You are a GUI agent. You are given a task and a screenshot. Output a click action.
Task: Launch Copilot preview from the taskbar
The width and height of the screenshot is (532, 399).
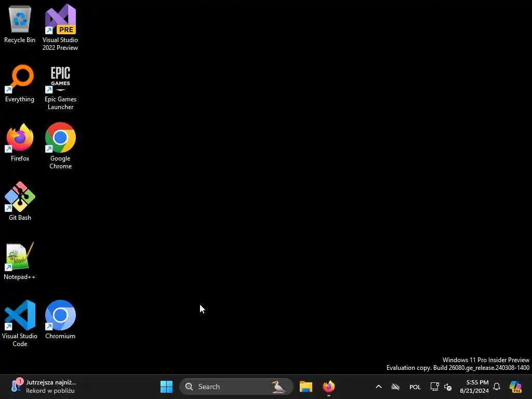tap(515, 387)
